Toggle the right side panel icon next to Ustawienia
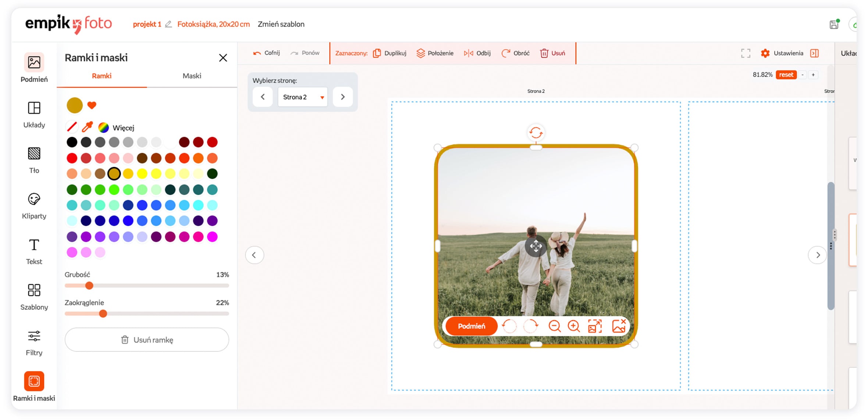This screenshot has width=868, height=420. click(815, 53)
